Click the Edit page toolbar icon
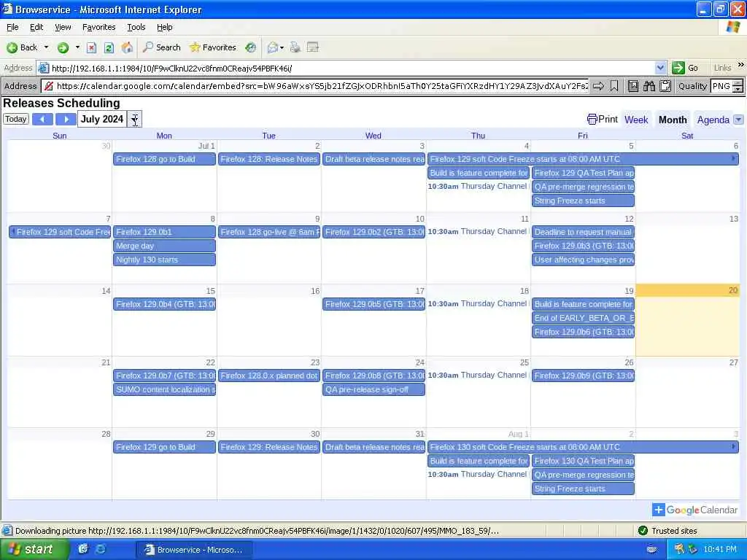The width and height of the screenshot is (747, 560). (313, 47)
